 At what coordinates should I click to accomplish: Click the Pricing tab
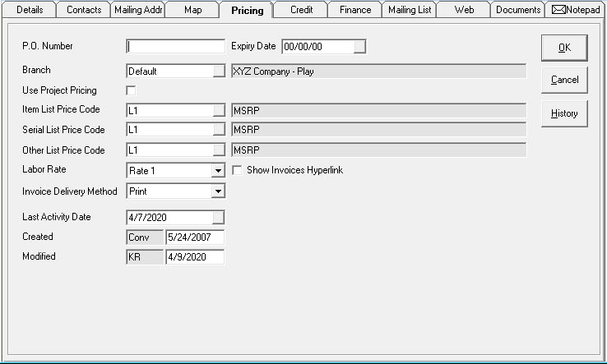point(247,10)
